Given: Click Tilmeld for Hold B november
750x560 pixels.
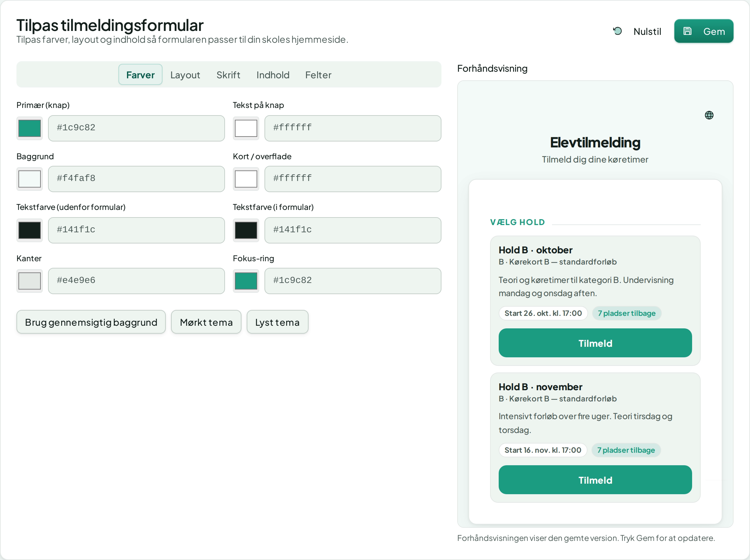Looking at the screenshot, I should point(595,480).
